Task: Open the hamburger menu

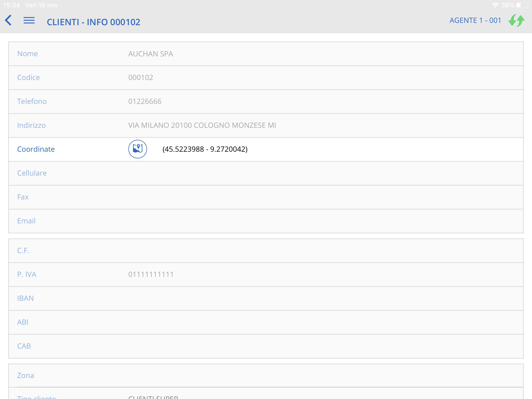Action: [29, 21]
